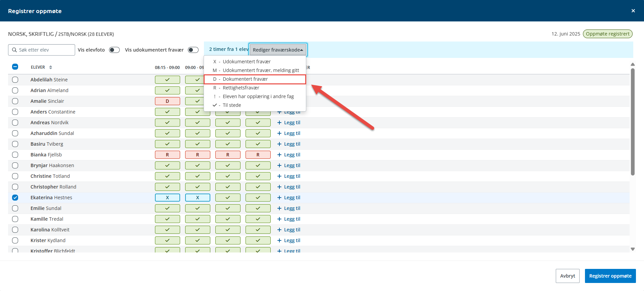
Task: Toggle the Vis elevfoto switch
Action: [x=114, y=50]
